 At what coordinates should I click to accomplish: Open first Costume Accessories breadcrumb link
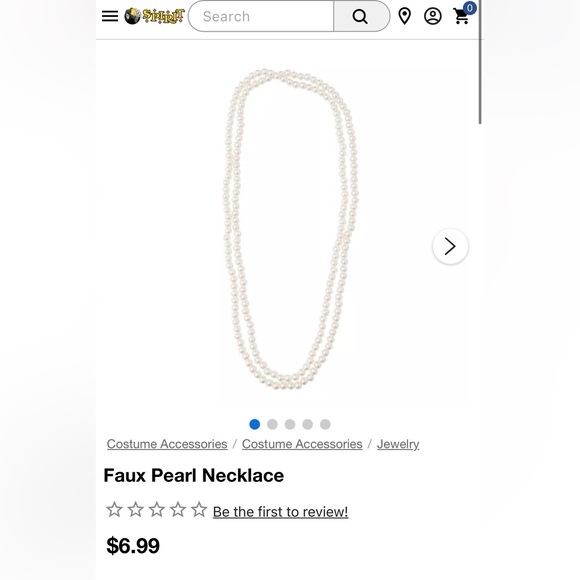point(167,444)
